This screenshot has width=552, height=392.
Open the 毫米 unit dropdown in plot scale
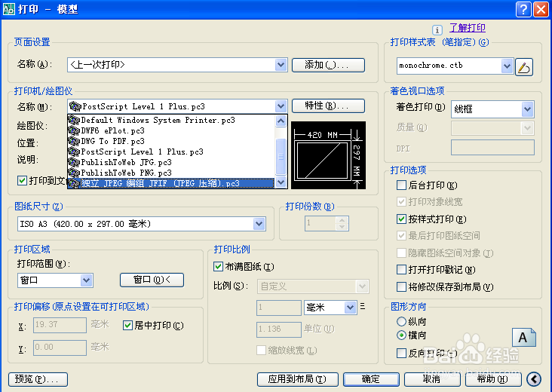tap(350, 308)
